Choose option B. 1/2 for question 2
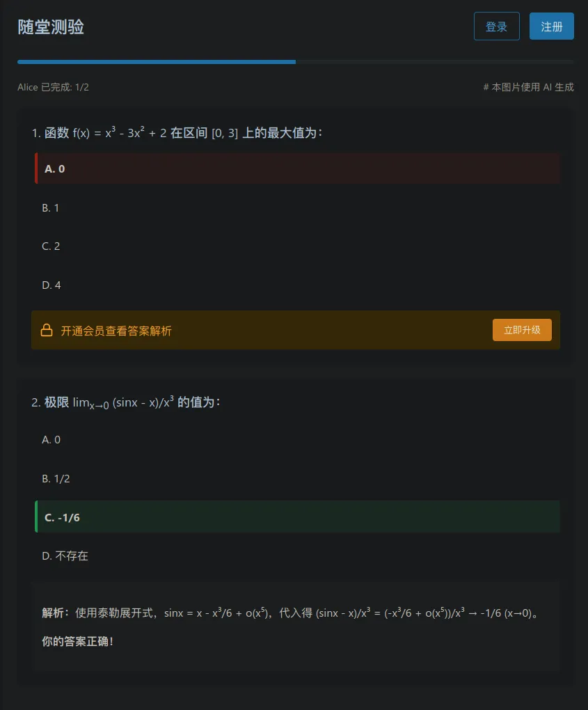Image resolution: width=588 pixels, height=710 pixels. tap(297, 479)
